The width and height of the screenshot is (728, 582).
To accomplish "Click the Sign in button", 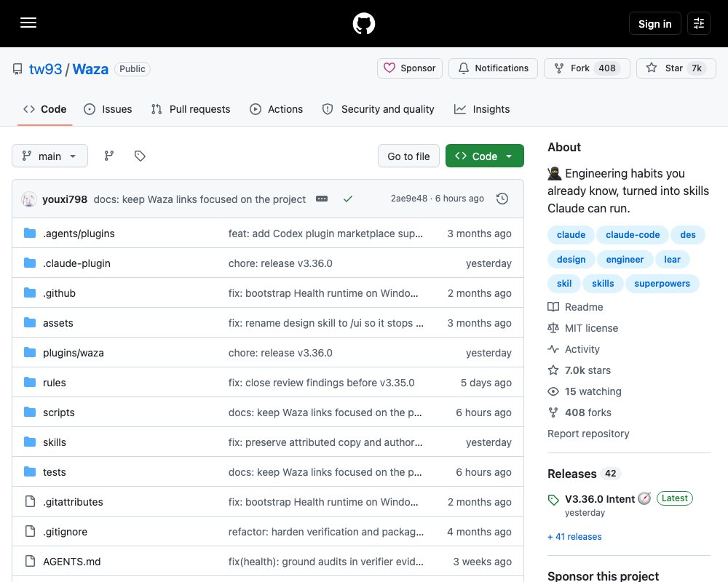I will (654, 23).
